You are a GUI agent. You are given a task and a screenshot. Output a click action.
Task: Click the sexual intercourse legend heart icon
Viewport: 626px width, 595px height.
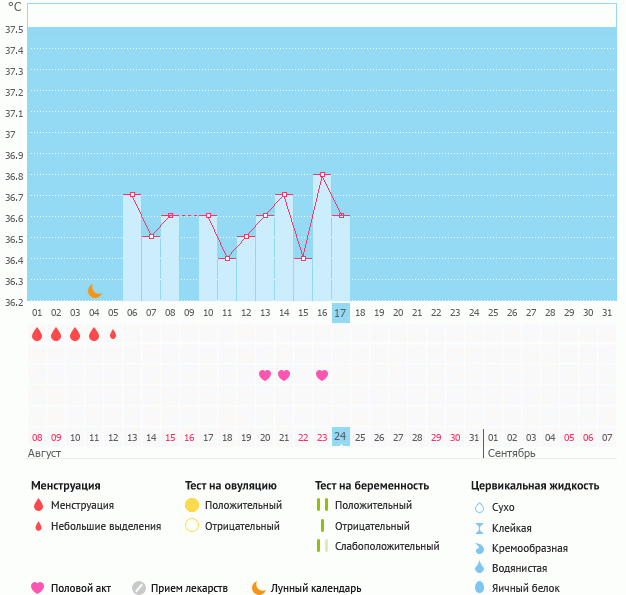tap(38, 588)
